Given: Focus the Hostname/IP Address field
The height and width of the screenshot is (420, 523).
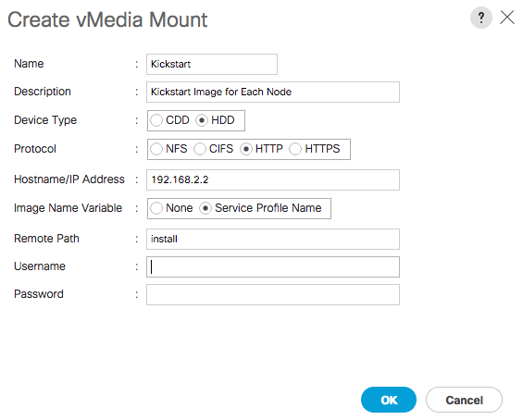Looking at the screenshot, I should pos(273,180).
